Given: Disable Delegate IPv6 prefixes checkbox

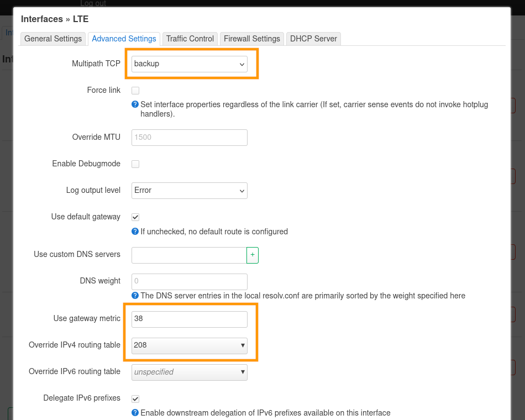Looking at the screenshot, I should point(135,398).
